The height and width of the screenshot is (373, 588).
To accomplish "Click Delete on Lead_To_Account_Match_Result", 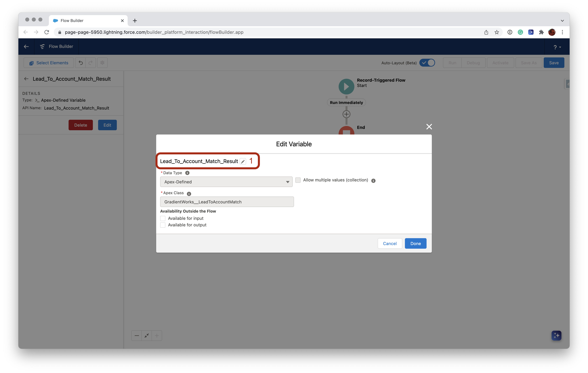I will 81,125.
